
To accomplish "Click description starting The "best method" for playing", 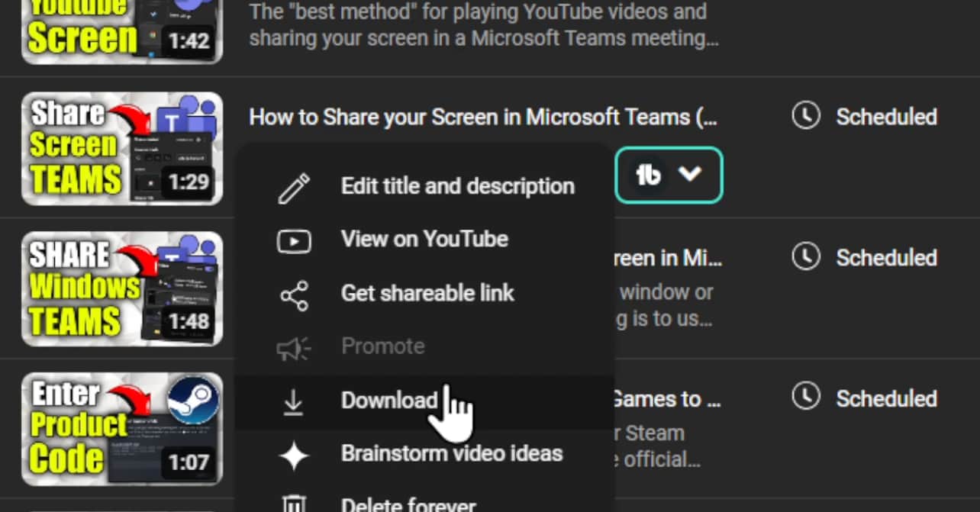I will click(x=484, y=24).
